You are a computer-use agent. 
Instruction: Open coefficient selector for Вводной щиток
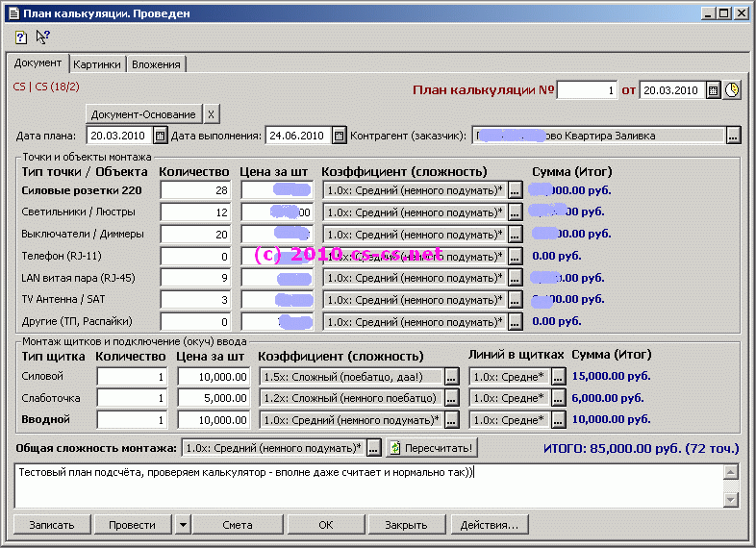point(451,420)
